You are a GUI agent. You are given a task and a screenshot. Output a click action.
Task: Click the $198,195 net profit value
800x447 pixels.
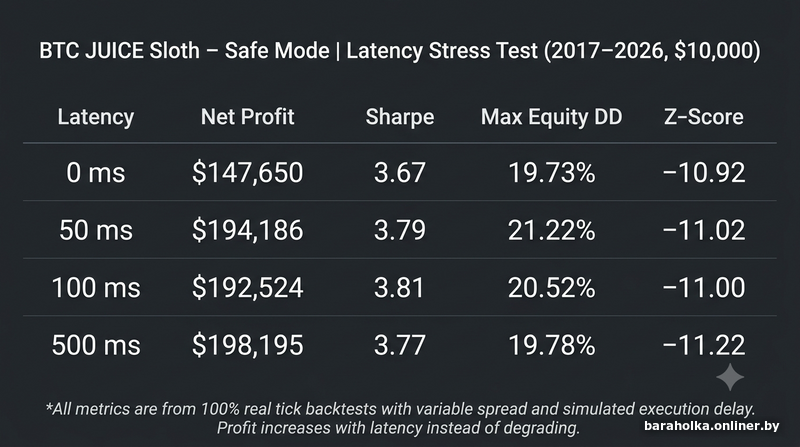247,345
